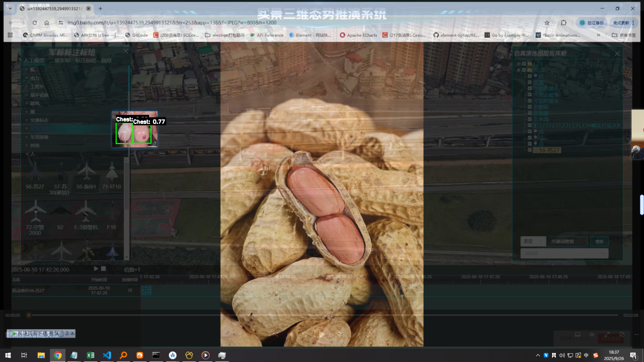Reload the current browser page
Screen dimensions: 644x362
click(34, 23)
